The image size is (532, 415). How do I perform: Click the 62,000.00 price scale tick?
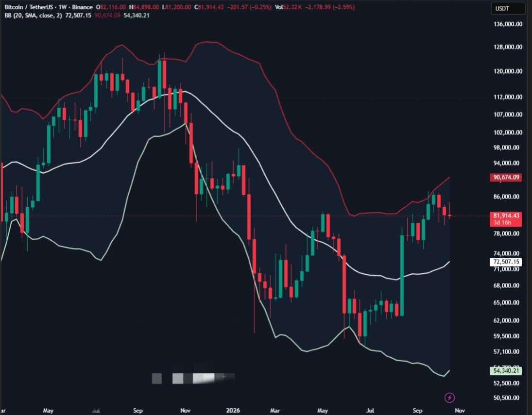tap(506, 320)
